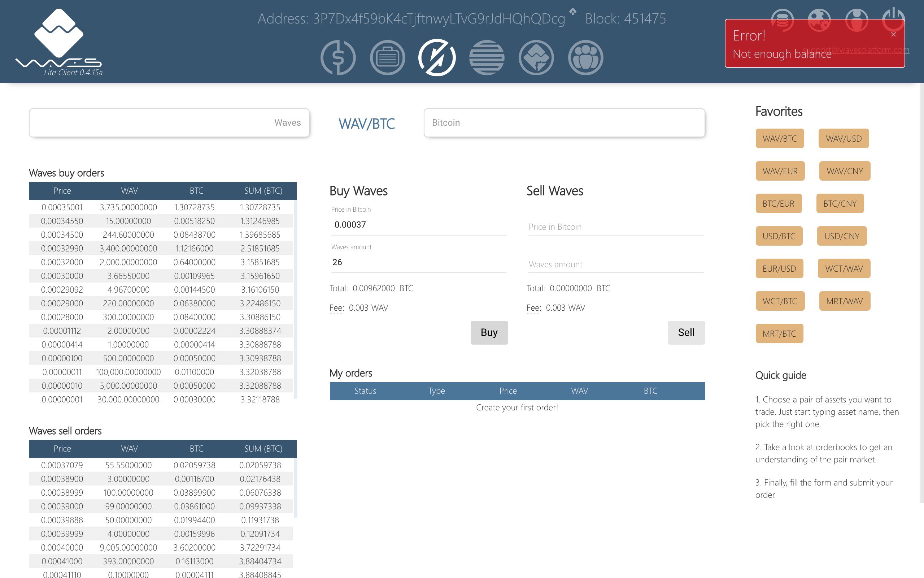This screenshot has width=924, height=578.
Task: Click the WAV/BTC pair heading
Action: point(367,124)
